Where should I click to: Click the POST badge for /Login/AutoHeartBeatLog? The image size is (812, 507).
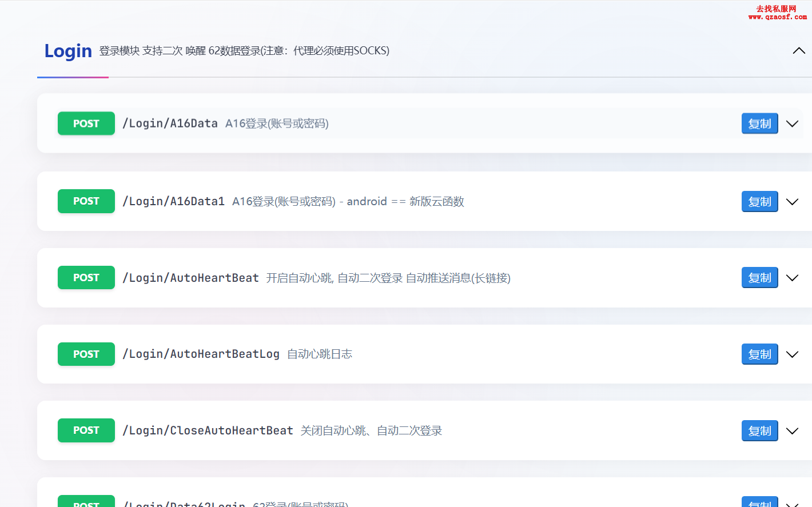(x=86, y=354)
